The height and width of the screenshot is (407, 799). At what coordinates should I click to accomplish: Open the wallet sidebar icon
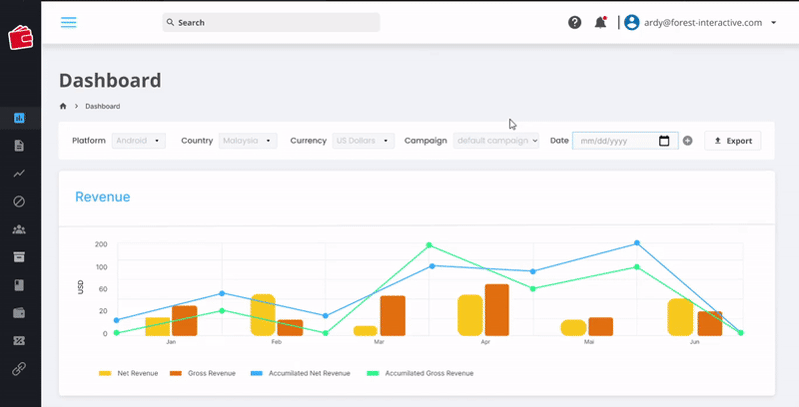coord(19,313)
